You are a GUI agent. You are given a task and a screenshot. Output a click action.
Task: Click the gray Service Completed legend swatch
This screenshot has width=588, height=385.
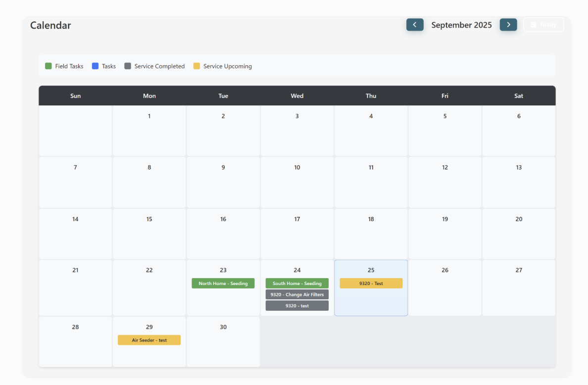(127, 65)
